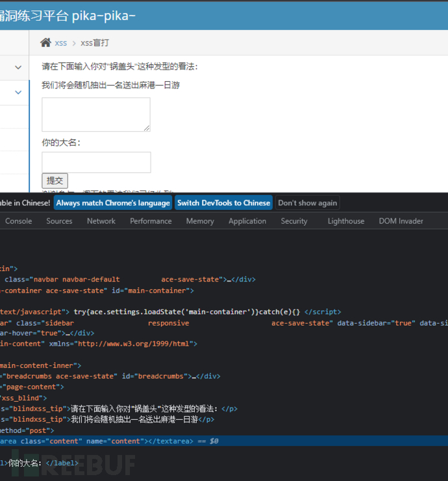The height and width of the screenshot is (481, 448).
Task: Click Don't show again button
Action: point(307,203)
